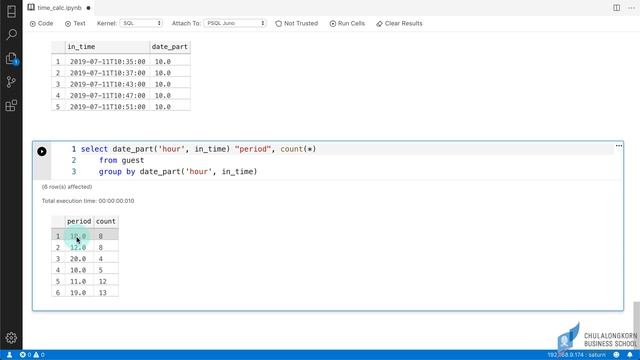This screenshot has width=640, height=360.
Task: Click the vertical scrollbar of the notebook
Action: (636, 325)
